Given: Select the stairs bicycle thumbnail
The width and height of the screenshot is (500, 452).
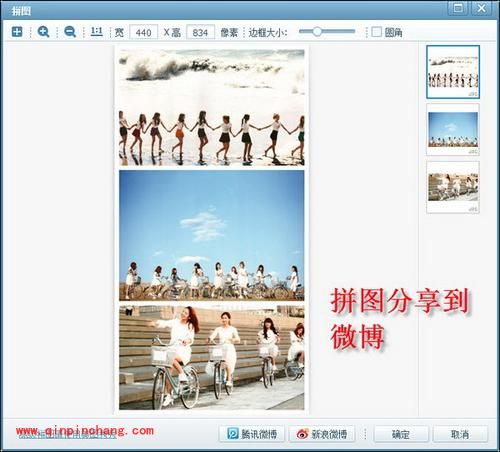Looking at the screenshot, I should (x=453, y=187).
